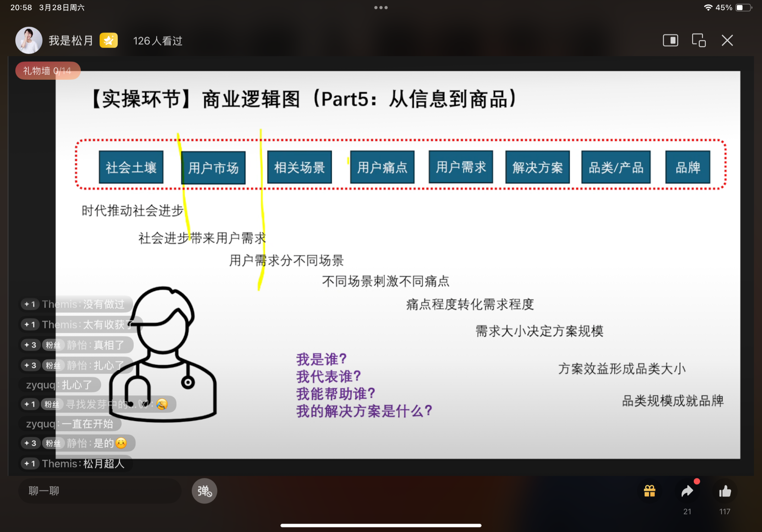The image size is (762, 532).
Task: Close the live replay player
Action: click(x=727, y=40)
